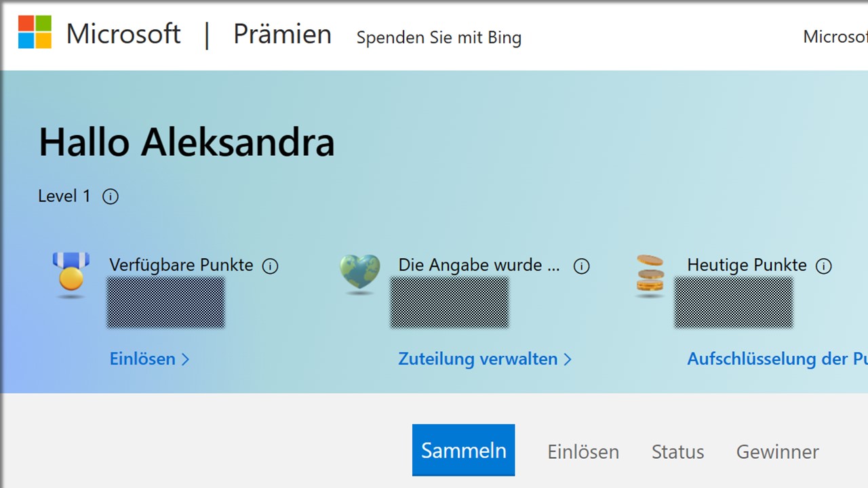868x488 pixels.
Task: Expand the chevron after Einlösen link
Action: [x=186, y=359]
